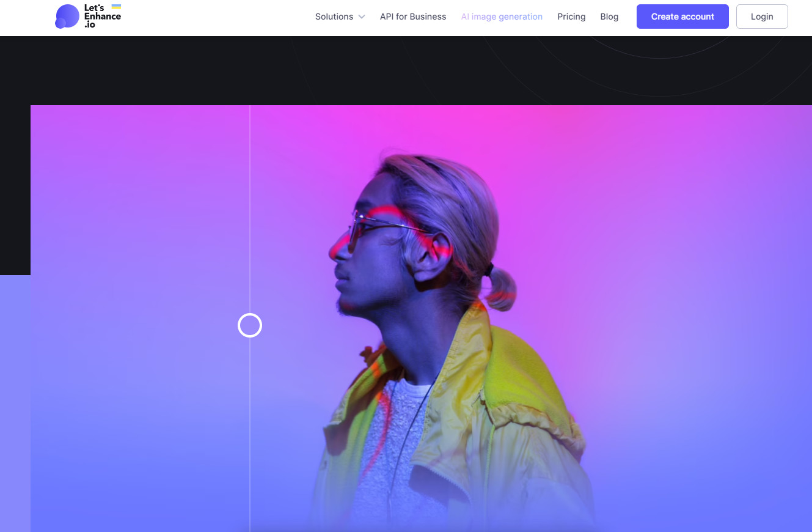
Task: Click the Login button
Action: 762,17
